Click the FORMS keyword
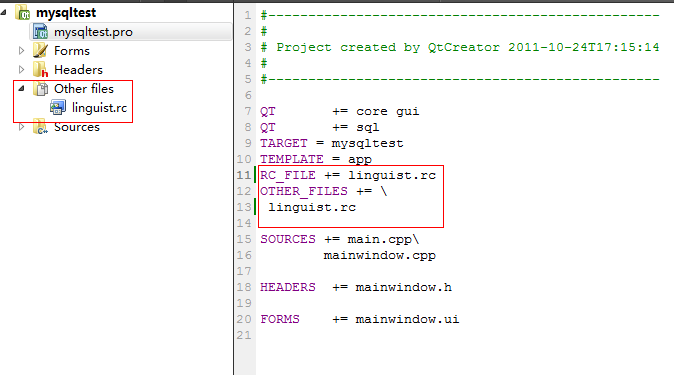 tap(280, 319)
